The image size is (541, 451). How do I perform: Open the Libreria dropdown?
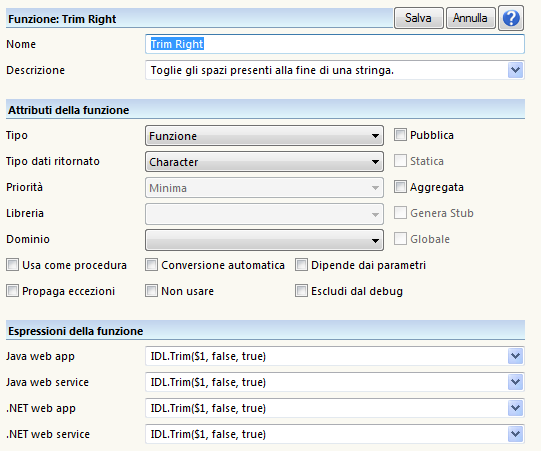click(264, 214)
